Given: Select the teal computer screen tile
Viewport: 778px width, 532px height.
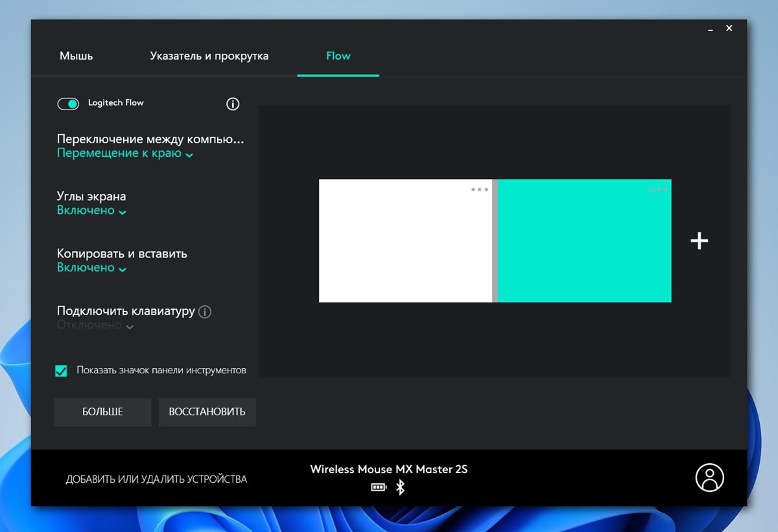Looking at the screenshot, I should (583, 246).
